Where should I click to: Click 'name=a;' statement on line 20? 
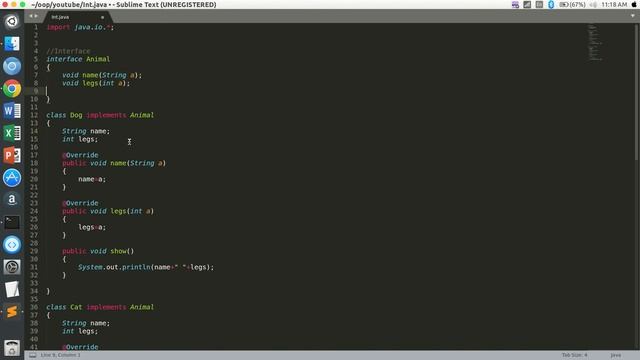coord(92,179)
